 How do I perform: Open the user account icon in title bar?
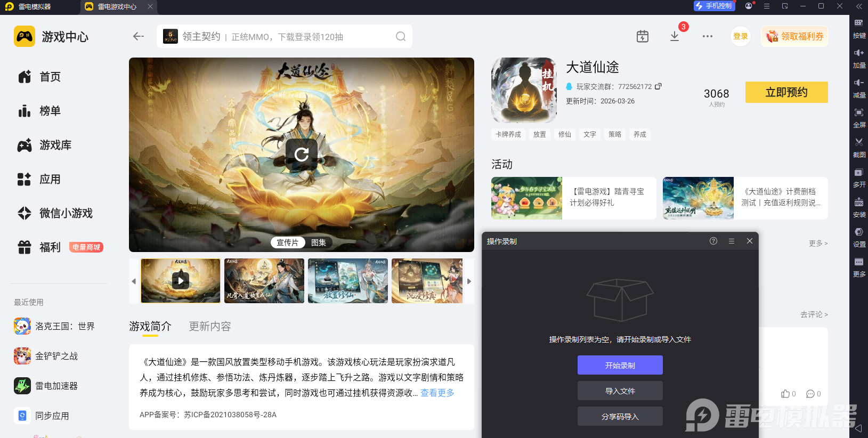coord(749,6)
